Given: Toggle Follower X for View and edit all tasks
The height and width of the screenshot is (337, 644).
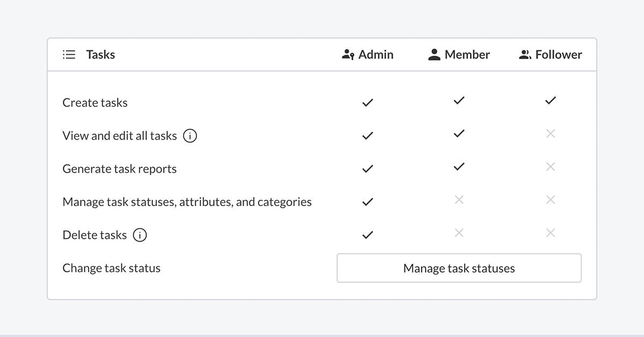Looking at the screenshot, I should 550,134.
